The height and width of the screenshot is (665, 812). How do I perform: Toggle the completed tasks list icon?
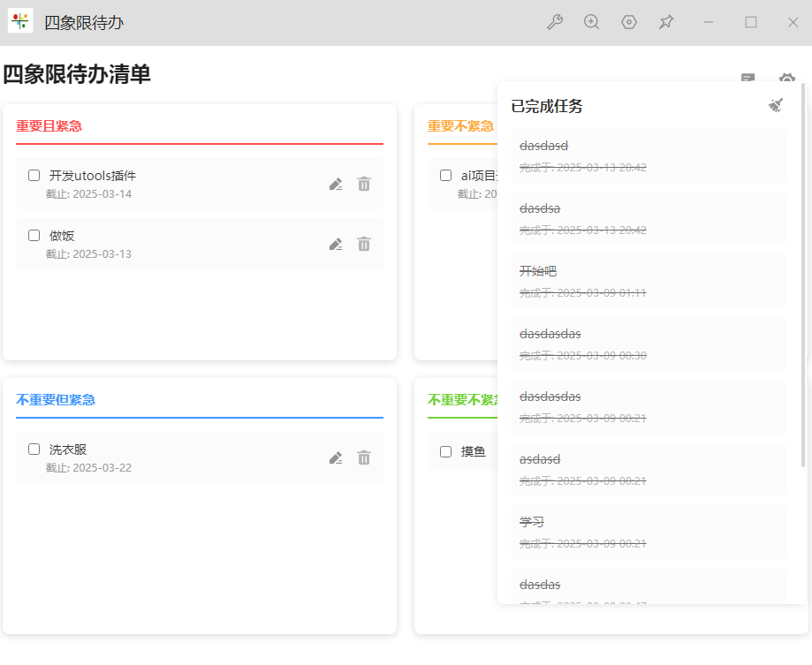point(747,78)
